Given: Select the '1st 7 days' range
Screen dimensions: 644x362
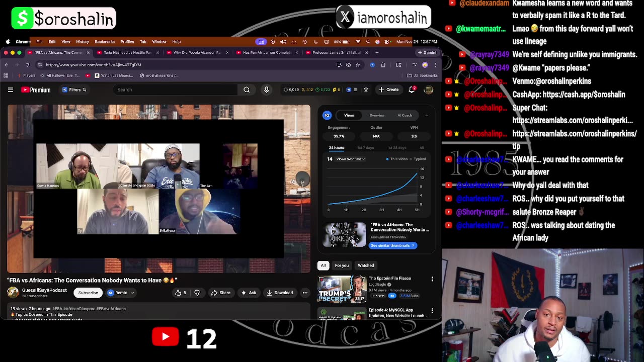Looking at the screenshot, I should (x=366, y=148).
